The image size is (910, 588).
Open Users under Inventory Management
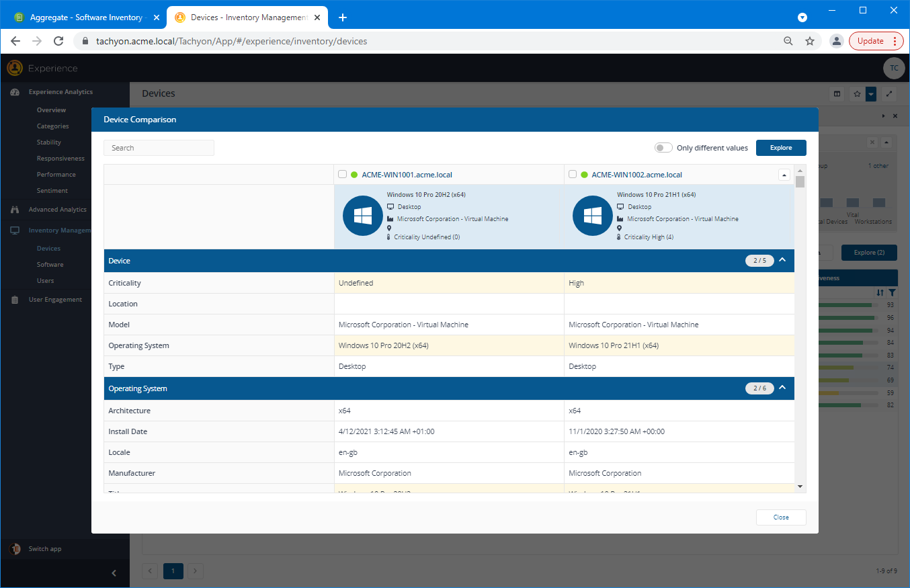point(45,281)
